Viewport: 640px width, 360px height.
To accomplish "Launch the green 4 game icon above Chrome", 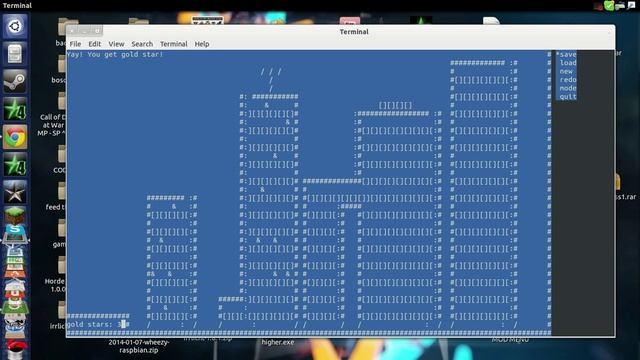I will pos(15,109).
